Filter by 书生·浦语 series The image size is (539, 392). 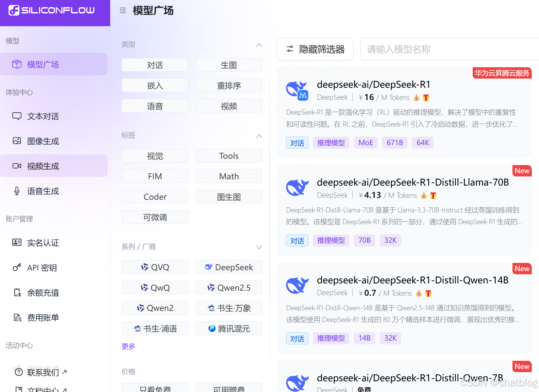(x=155, y=329)
